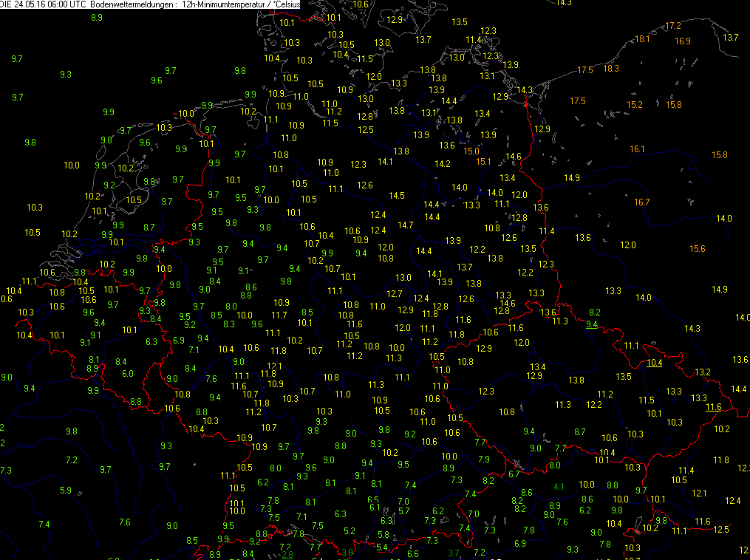Click the underlined 5.4 temperature reading
This screenshot has width=750, height=560.
click(382, 547)
